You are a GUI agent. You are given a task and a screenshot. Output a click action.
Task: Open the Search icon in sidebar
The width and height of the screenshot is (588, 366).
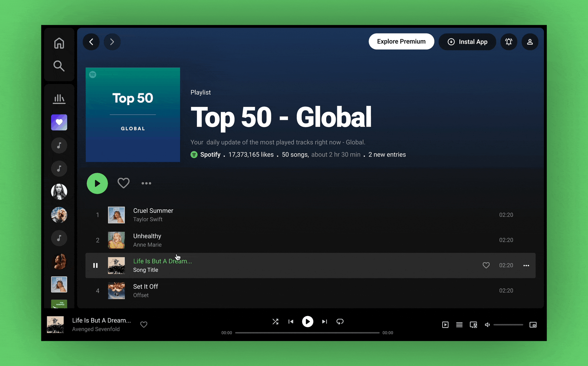(59, 66)
